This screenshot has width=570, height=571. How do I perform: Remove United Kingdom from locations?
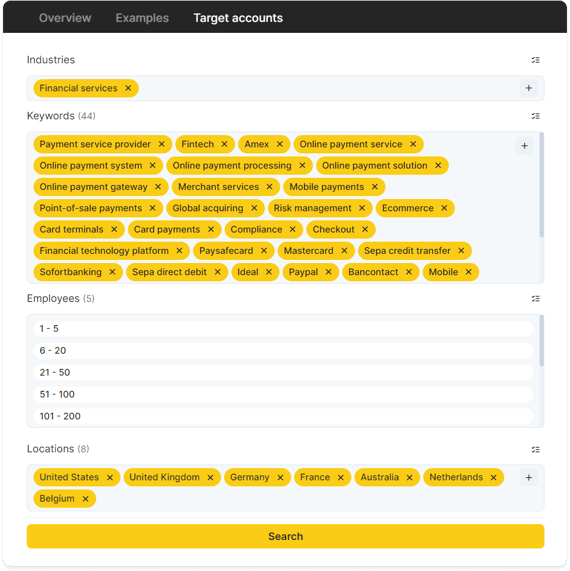pyautogui.click(x=210, y=478)
